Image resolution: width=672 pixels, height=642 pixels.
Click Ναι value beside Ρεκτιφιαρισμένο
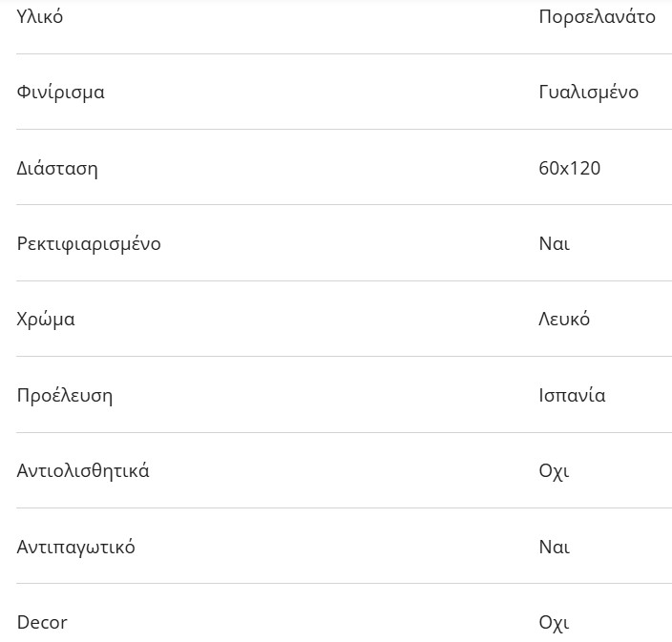click(554, 244)
